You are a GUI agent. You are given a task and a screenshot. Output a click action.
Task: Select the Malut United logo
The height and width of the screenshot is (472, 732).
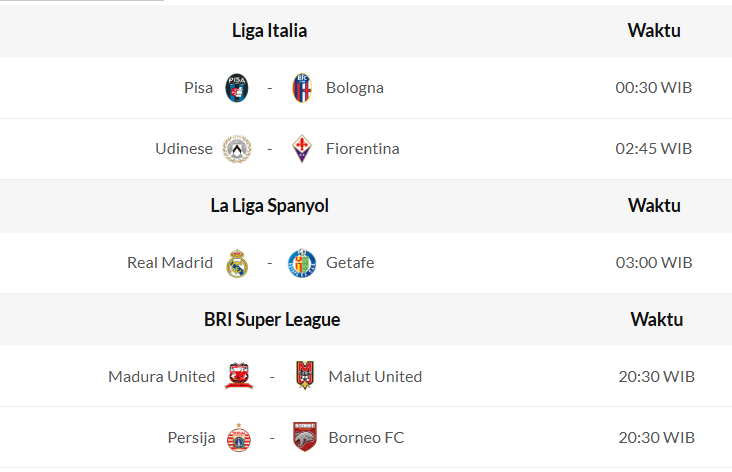tap(305, 377)
